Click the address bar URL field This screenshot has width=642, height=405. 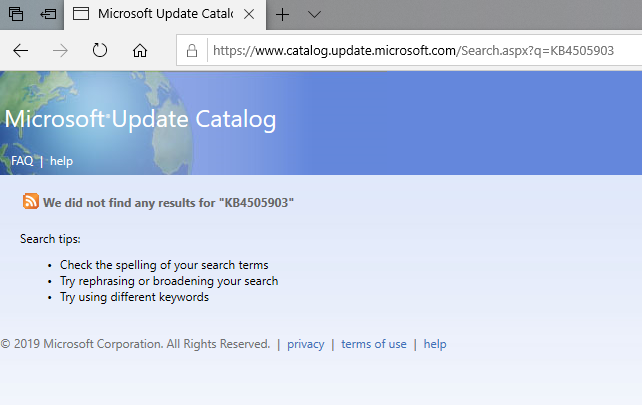click(410, 50)
